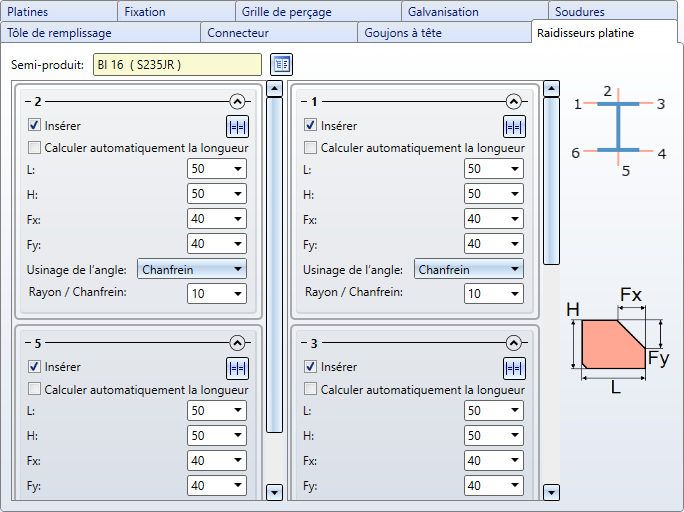Click the Semi-produit field BI 16 (S235JR)

(177, 65)
